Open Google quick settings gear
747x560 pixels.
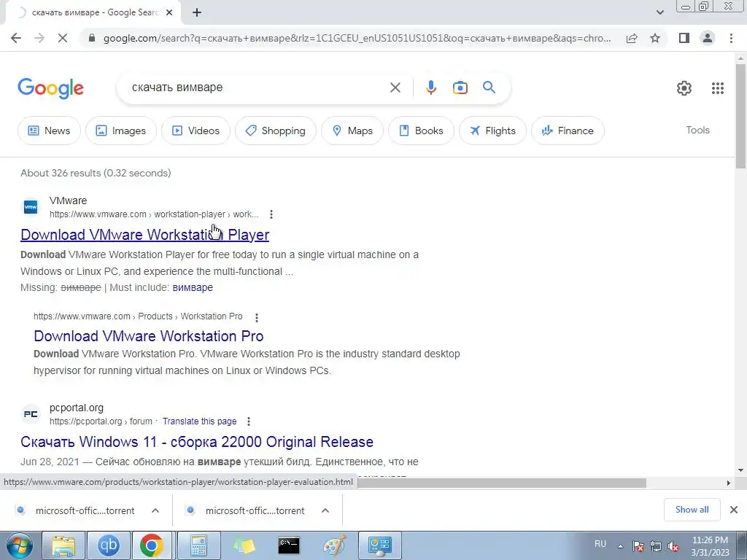coord(684,88)
